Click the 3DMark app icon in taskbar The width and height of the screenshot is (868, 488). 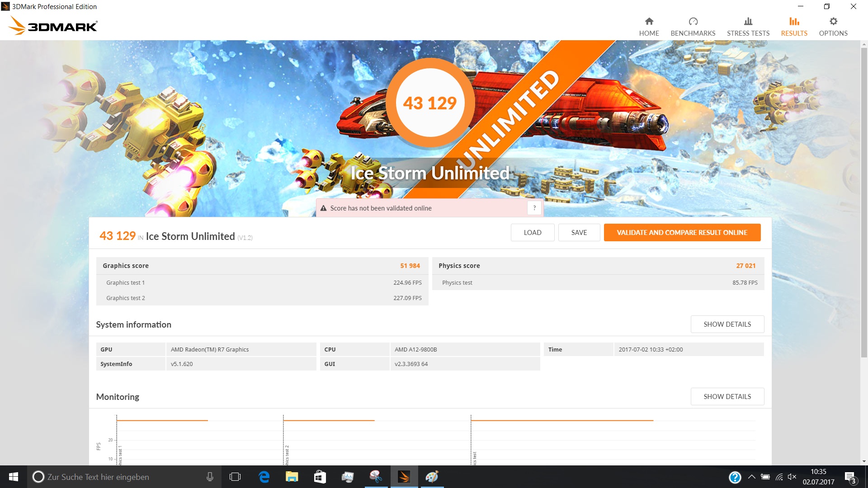coord(404,477)
